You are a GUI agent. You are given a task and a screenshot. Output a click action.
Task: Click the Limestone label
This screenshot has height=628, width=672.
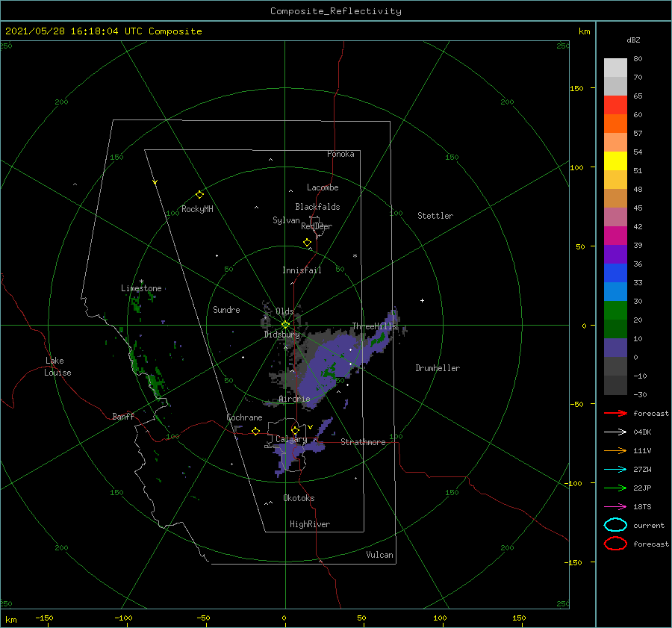coord(141,288)
